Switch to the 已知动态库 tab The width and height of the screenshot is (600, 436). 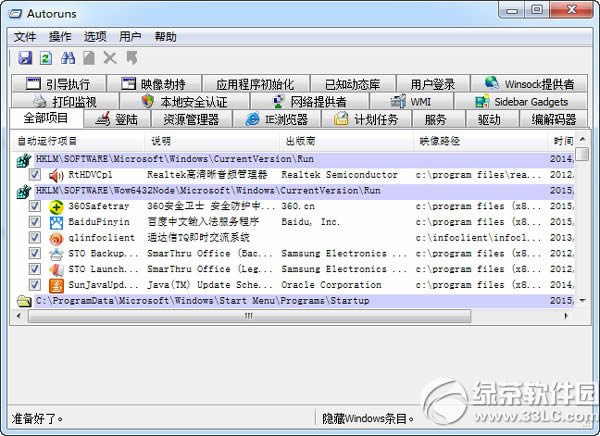pos(352,84)
